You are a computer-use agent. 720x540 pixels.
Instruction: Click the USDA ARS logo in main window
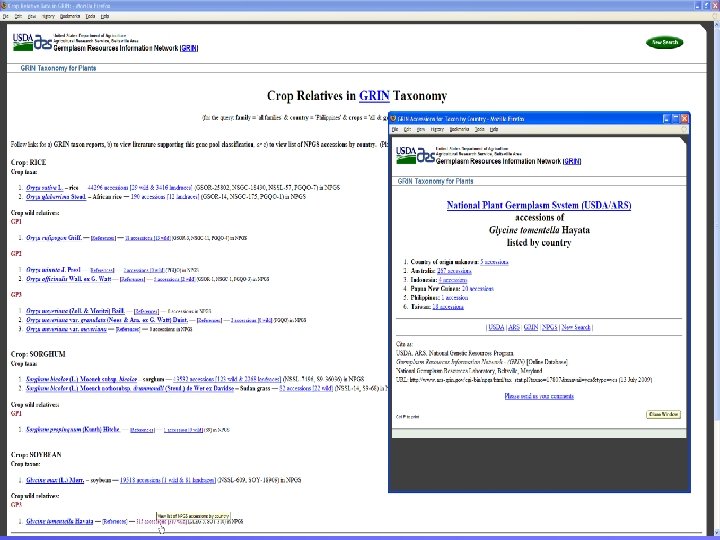[x=32, y=42]
